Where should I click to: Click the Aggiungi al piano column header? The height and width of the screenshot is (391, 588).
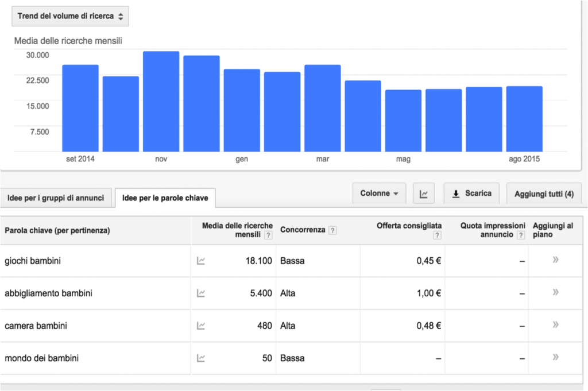(x=553, y=230)
